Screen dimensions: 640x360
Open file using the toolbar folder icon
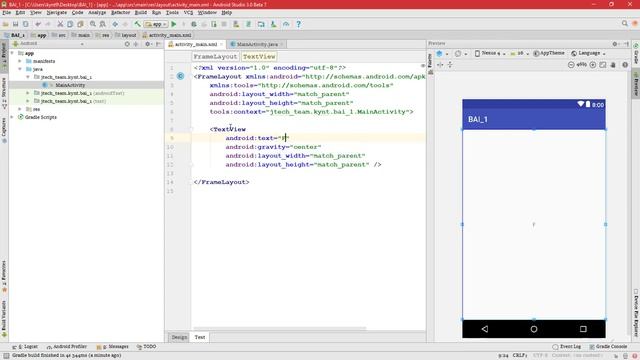(5, 24)
